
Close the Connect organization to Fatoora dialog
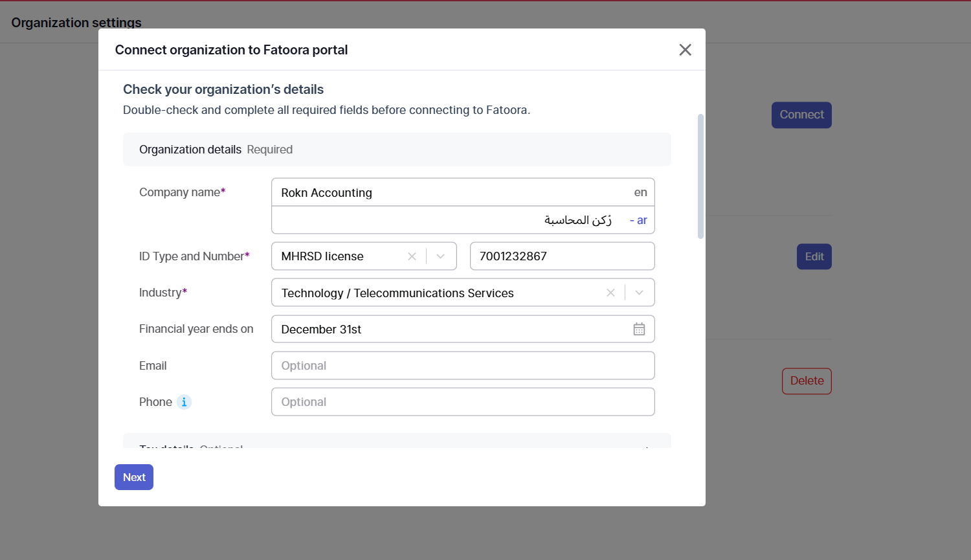[x=685, y=50]
